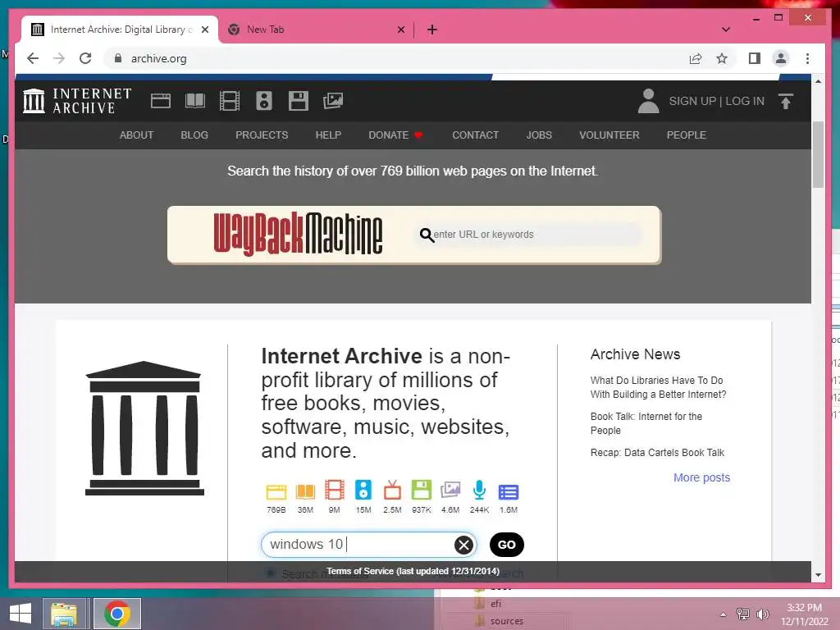Open the Audio speaker icon in top bar
This screenshot has height=630, width=840.
click(x=264, y=101)
